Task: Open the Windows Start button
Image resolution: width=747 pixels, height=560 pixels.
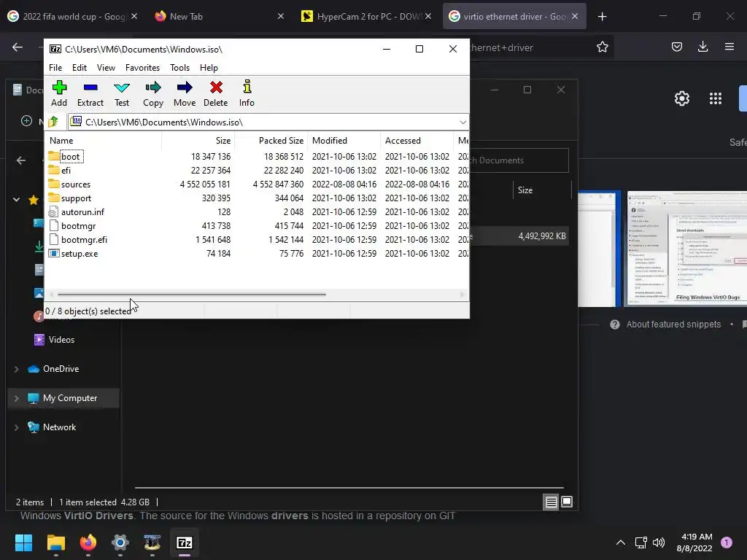Action: pos(24,542)
